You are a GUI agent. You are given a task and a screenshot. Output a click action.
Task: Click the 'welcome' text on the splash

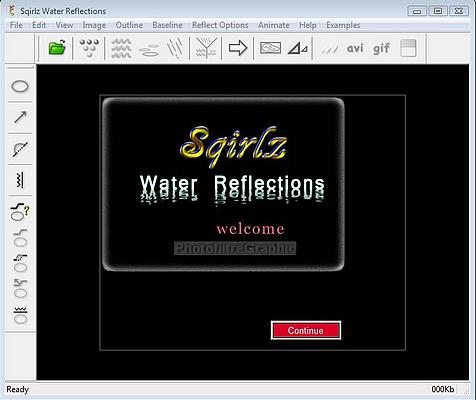(x=250, y=229)
